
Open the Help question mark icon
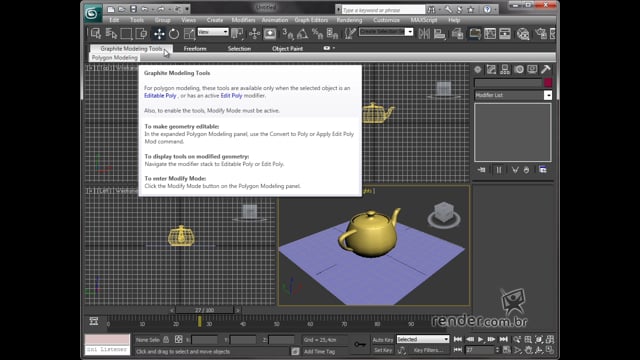point(487,9)
